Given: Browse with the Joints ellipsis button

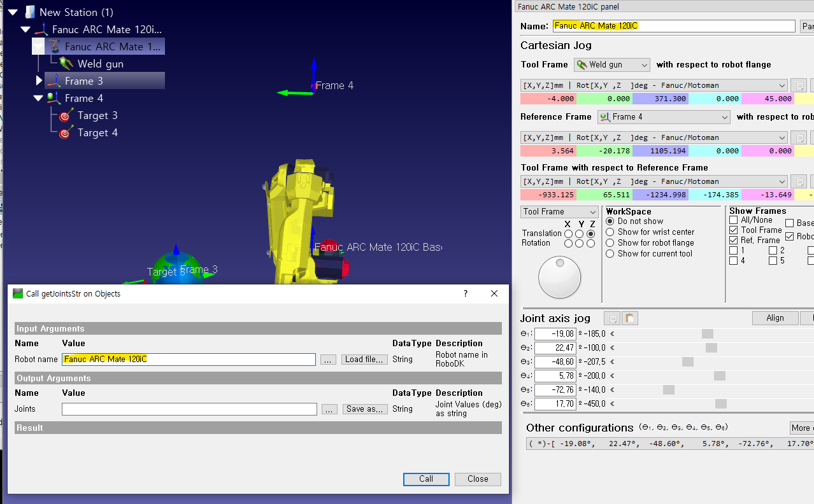Looking at the screenshot, I should pos(329,409).
